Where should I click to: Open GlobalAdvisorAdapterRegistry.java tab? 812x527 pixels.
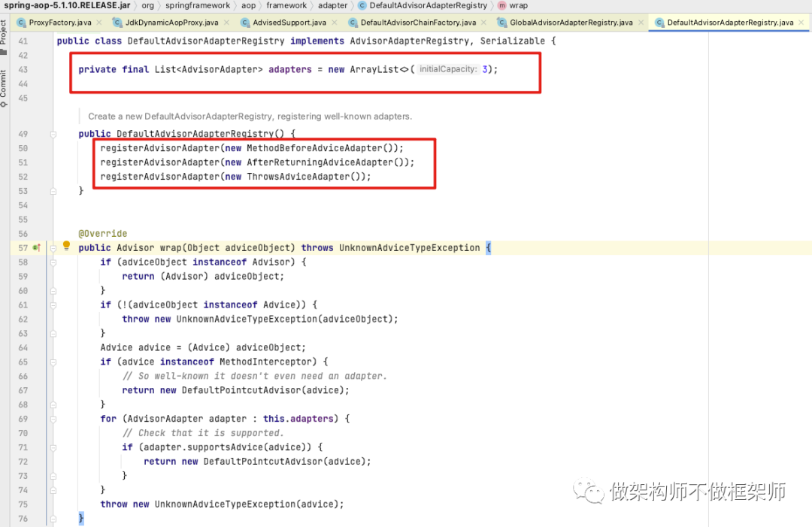coord(571,23)
